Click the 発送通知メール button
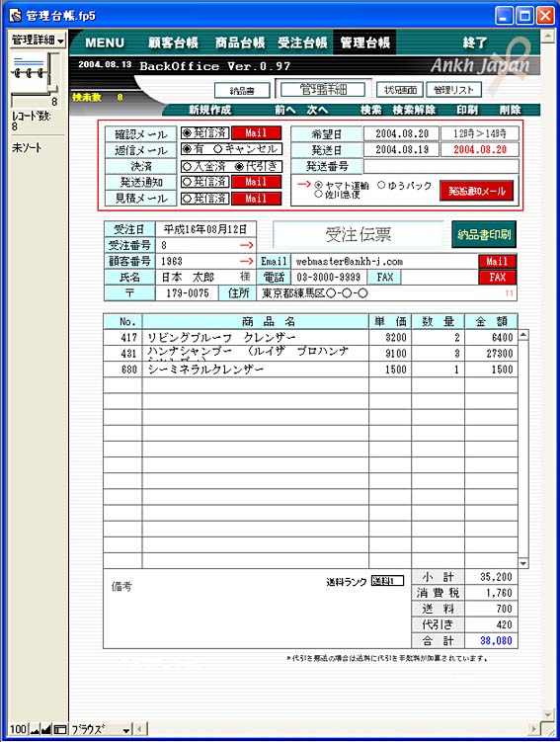This screenshot has height=742, width=560. [x=477, y=191]
